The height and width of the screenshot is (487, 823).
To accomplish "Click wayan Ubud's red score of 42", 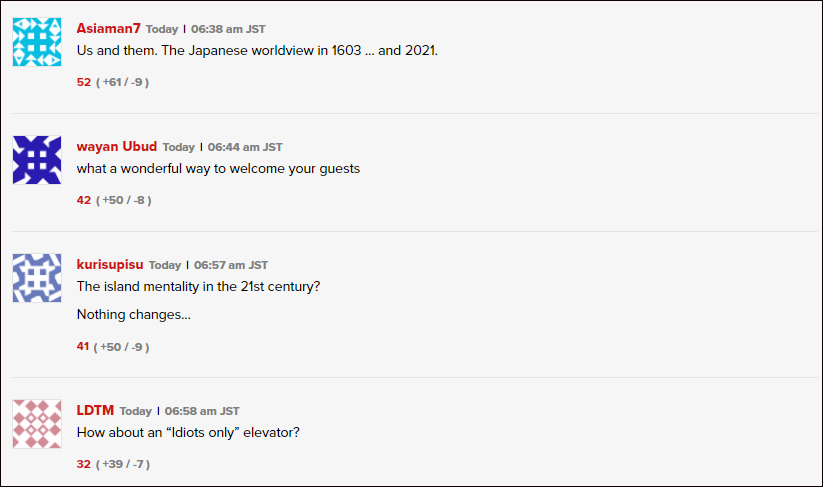I will (x=84, y=200).
